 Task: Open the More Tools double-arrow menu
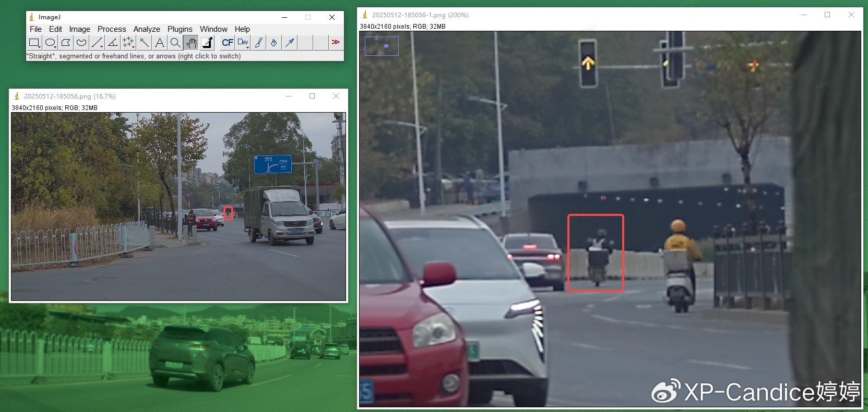click(336, 43)
